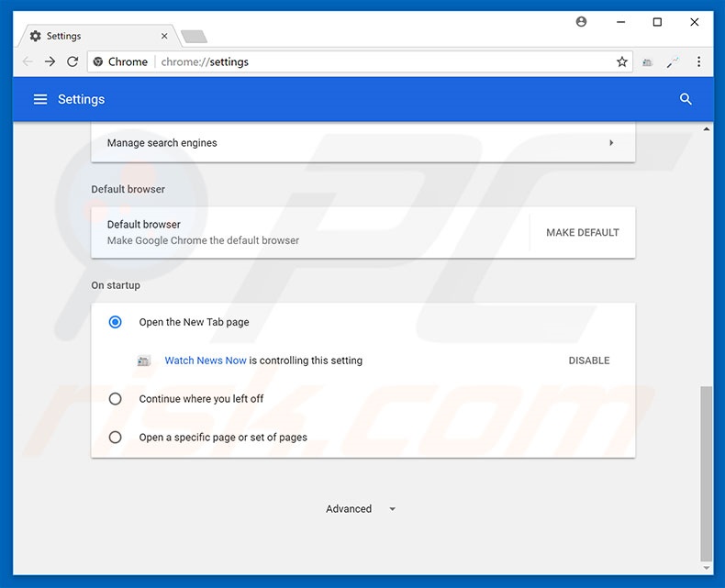Expand the Advanced settings section
This screenshot has height=588, width=725.
pos(361,509)
